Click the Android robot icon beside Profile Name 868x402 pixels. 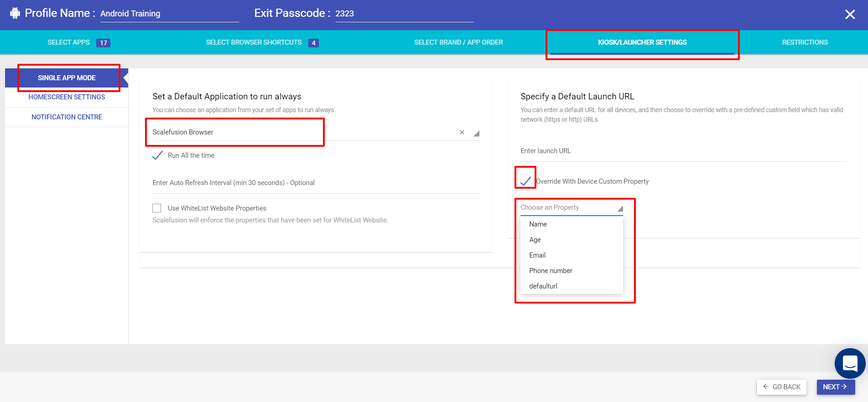[15, 13]
